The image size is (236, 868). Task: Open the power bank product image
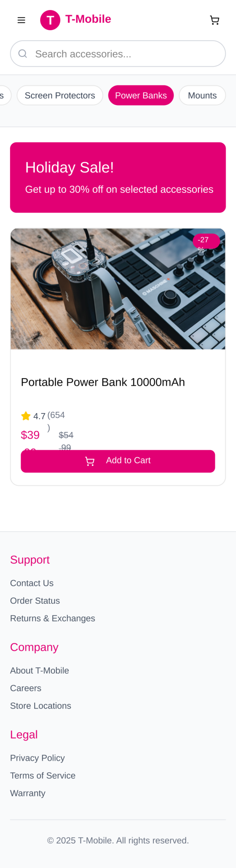pyautogui.click(x=118, y=289)
